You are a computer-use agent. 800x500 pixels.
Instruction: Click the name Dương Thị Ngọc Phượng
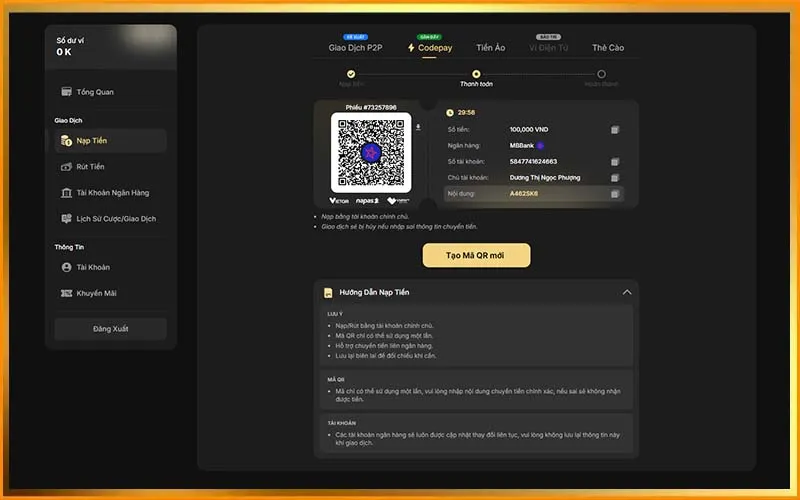click(x=545, y=178)
